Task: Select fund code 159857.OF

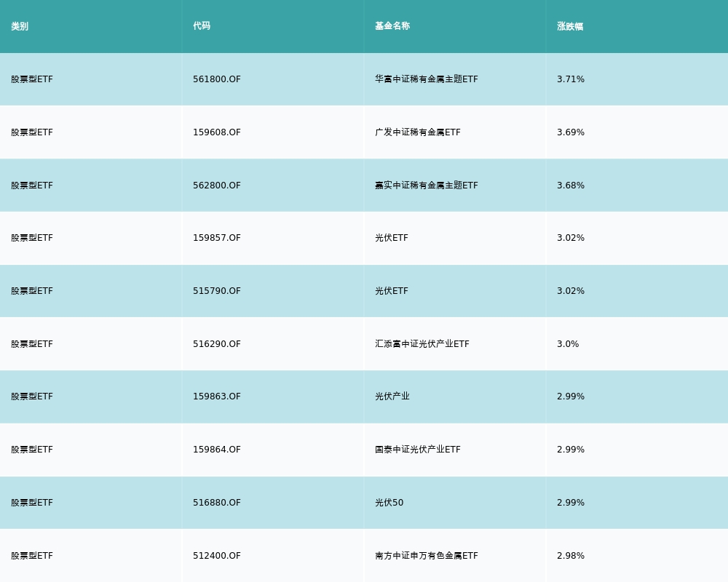Action: tap(217, 238)
